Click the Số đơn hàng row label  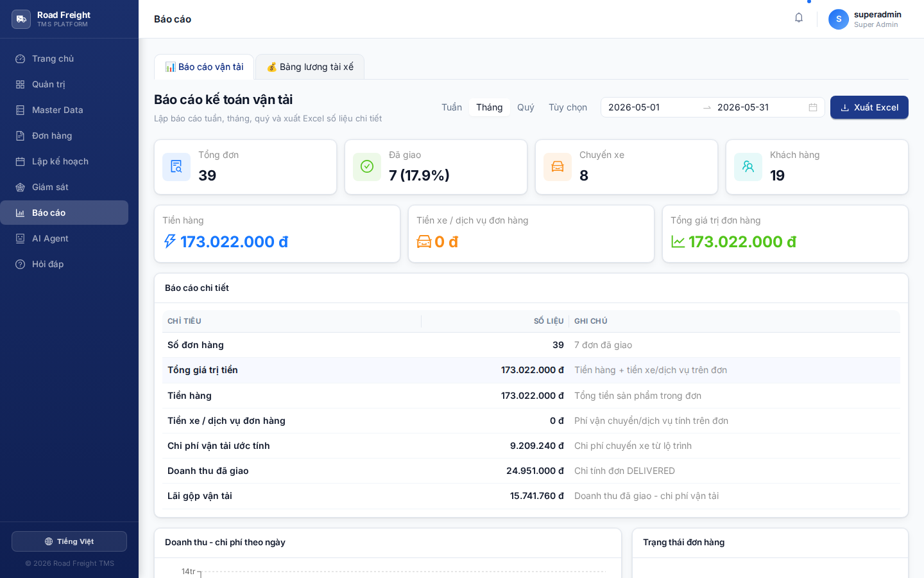click(196, 345)
